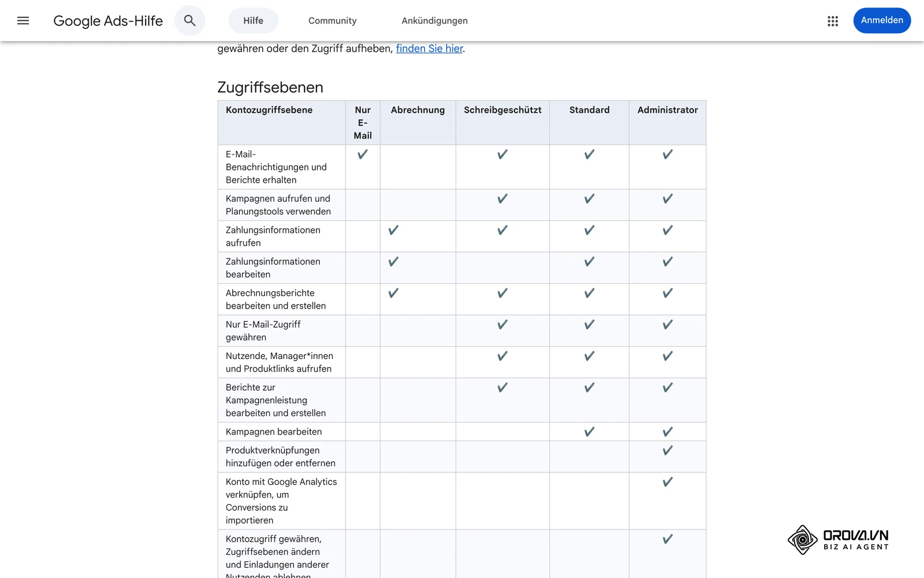This screenshot has height=578, width=924.
Task: Click Abrechnung checkmark in Zahlungsinformationen aufrufen row
Action: click(393, 230)
